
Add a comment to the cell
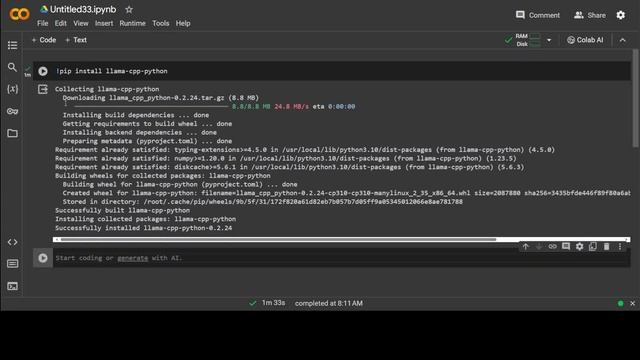566,247
